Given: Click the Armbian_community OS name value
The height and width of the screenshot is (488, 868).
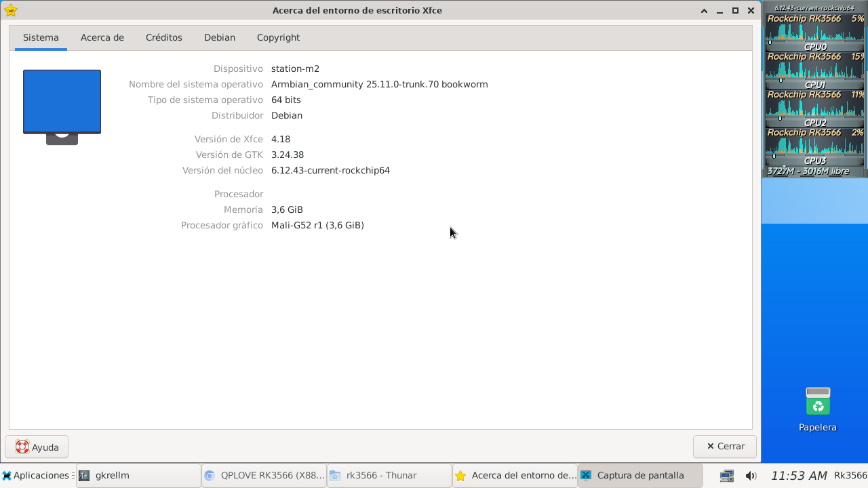Looking at the screenshot, I should [379, 84].
